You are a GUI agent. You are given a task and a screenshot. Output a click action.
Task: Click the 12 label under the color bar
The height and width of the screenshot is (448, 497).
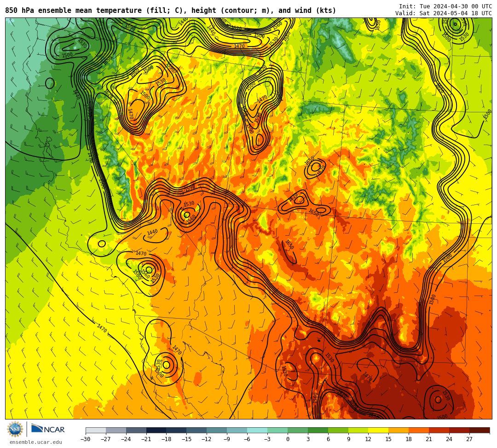pos(368,439)
